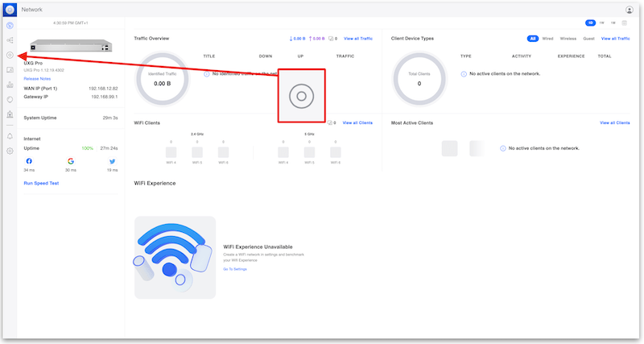Viewport: 644px width, 344px height.
Task: Open UniFi Devices in the sidebar
Action: pyautogui.click(x=10, y=55)
